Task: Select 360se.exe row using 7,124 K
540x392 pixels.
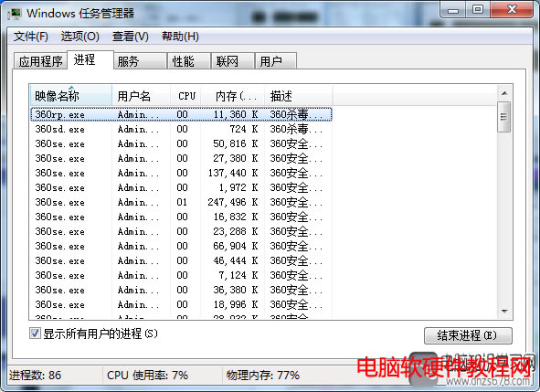Action: 181,276
